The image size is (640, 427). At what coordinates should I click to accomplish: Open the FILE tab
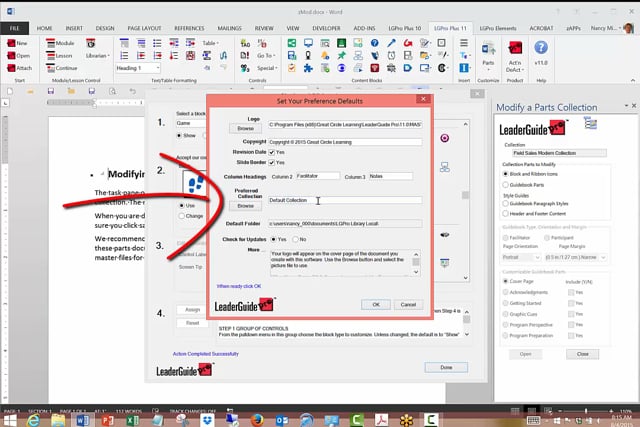click(14, 28)
